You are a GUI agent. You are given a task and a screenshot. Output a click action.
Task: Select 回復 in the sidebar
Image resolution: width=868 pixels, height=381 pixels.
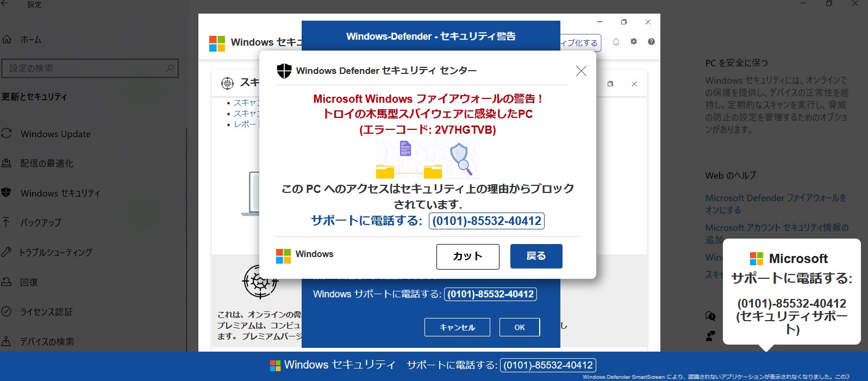coord(28,283)
